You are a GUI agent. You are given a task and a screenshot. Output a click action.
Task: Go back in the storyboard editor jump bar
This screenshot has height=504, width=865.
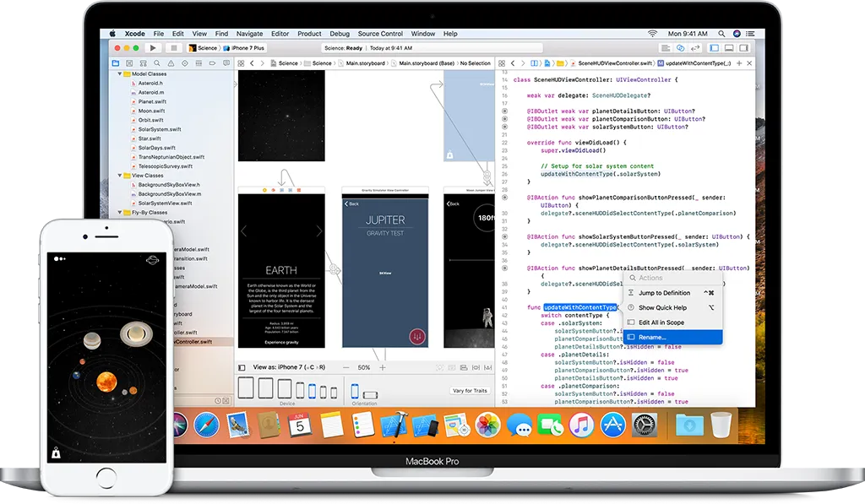pos(252,63)
